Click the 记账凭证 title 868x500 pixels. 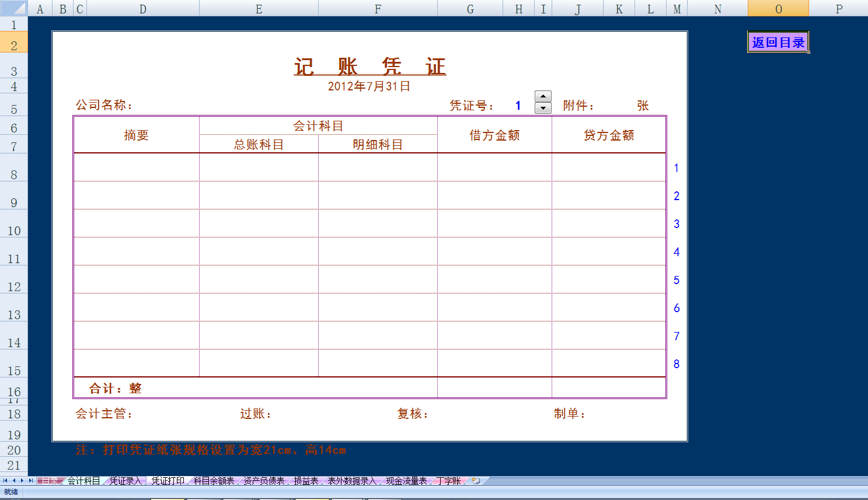click(x=369, y=67)
